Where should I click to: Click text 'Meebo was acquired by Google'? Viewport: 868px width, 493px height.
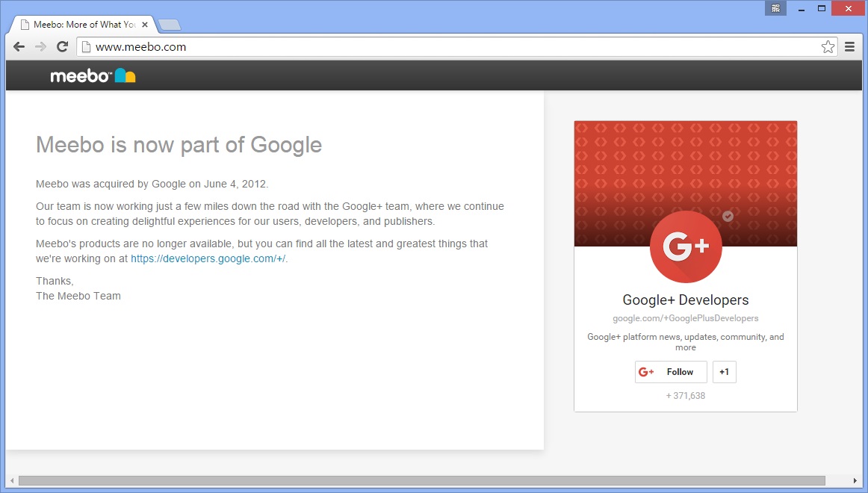[x=111, y=184]
